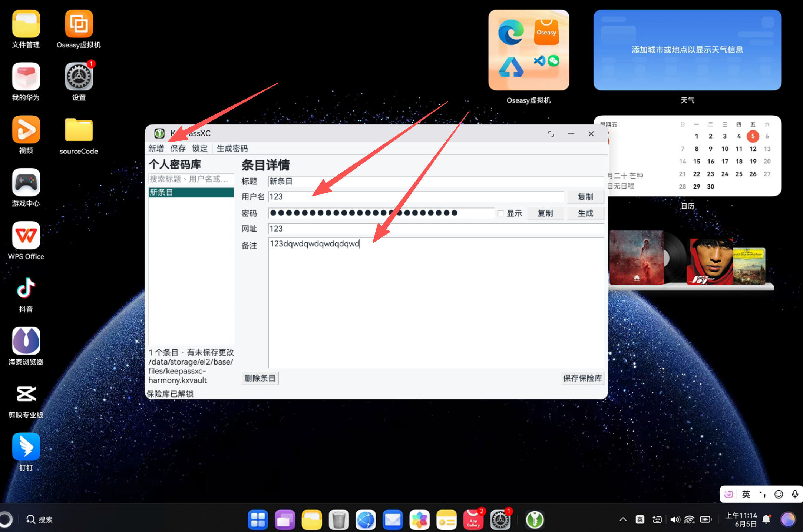Click the 英 language button on the input method bar
This screenshot has width=803, height=532.
tap(746, 494)
